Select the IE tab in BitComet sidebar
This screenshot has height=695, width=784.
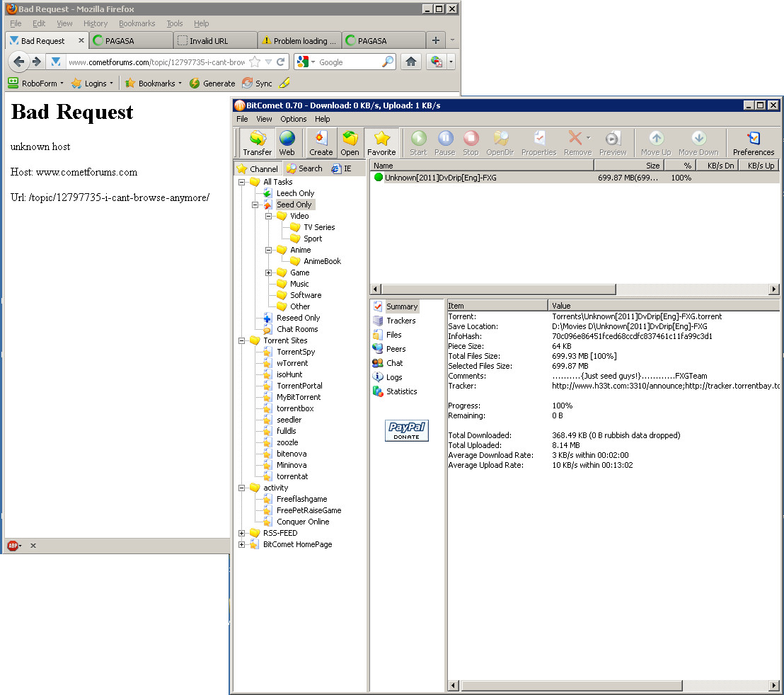click(342, 168)
